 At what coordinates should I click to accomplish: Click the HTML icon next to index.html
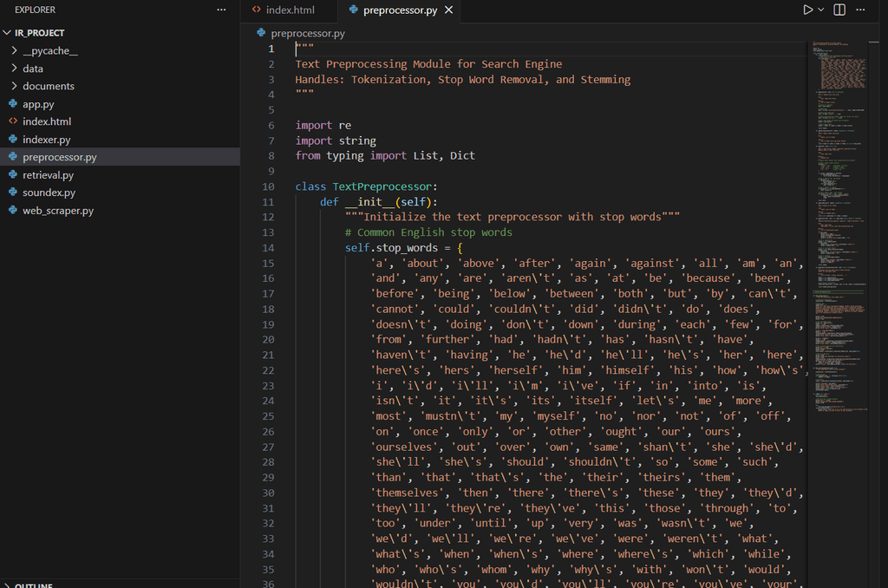(x=13, y=121)
